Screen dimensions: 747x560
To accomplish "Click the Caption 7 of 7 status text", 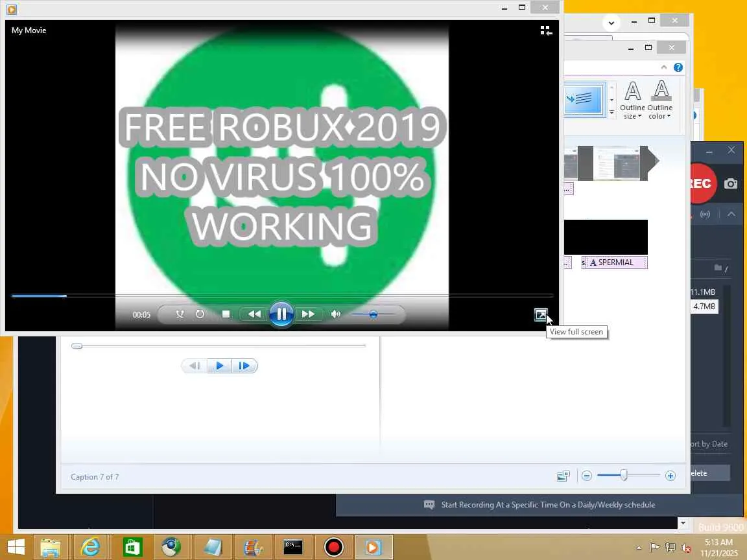I will pyautogui.click(x=95, y=476).
